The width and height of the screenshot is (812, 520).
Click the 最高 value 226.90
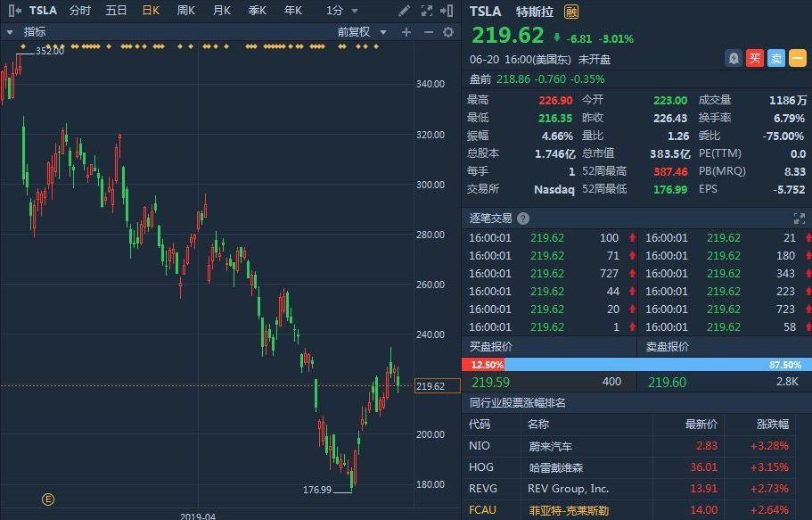click(555, 100)
